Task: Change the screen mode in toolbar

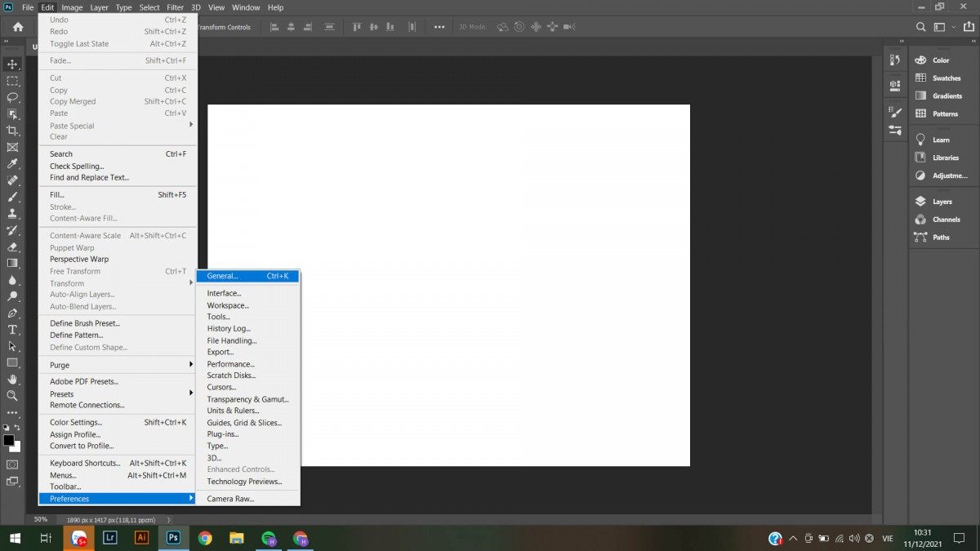Action: (x=12, y=482)
